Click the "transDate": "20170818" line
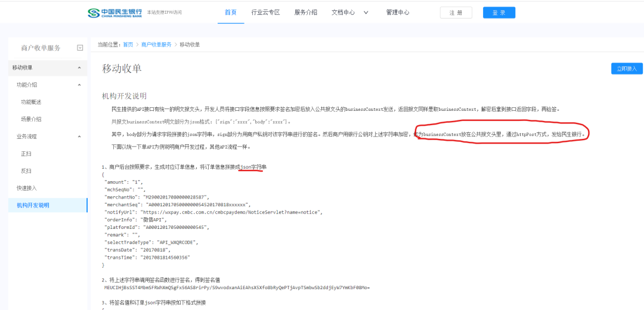This screenshot has width=644, height=310. 138,250
